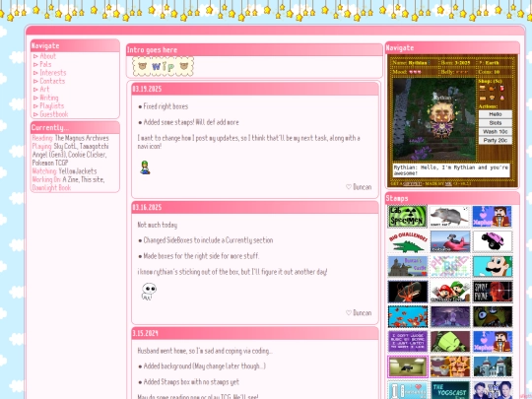Follow the Dawnlight Book link
Viewport: 532px width, 399px height.
point(51,187)
